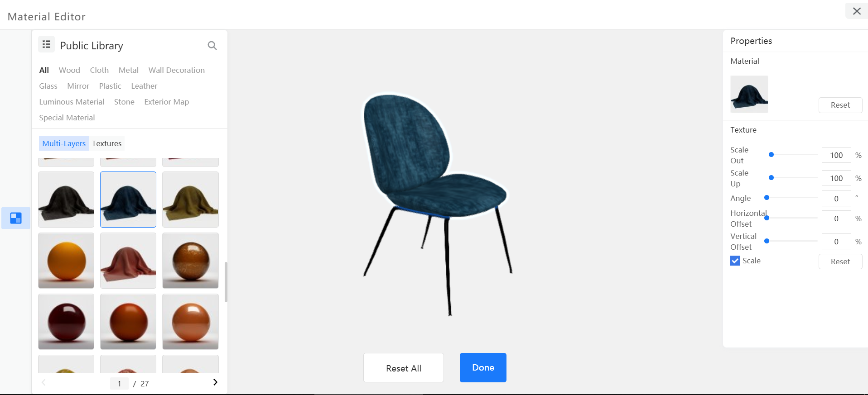Adjust the Scale Out slider
868x395 pixels.
tap(793, 155)
